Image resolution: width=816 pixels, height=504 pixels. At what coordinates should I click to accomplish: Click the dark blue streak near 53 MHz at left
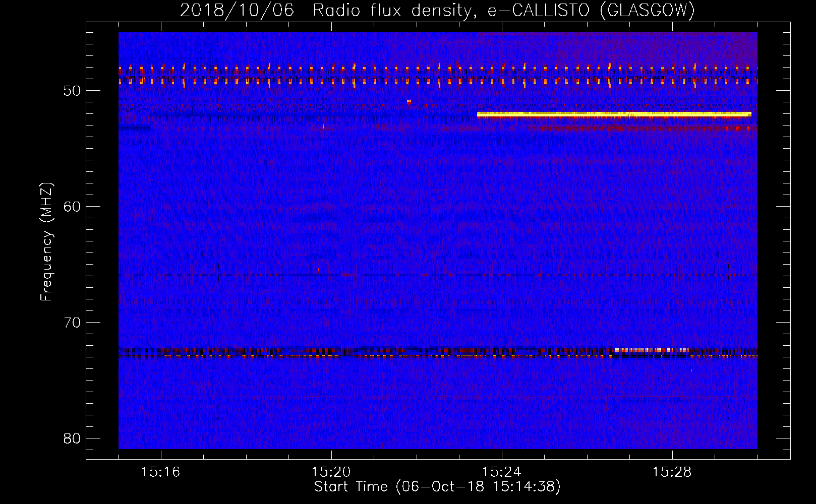click(134, 128)
